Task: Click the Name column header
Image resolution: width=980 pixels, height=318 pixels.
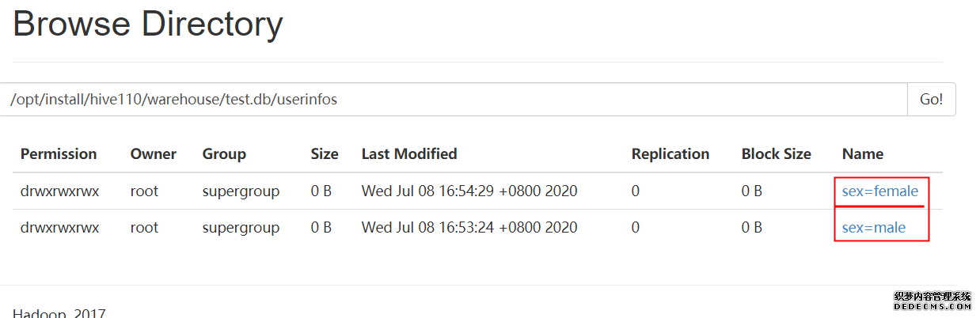Action: 862,153
